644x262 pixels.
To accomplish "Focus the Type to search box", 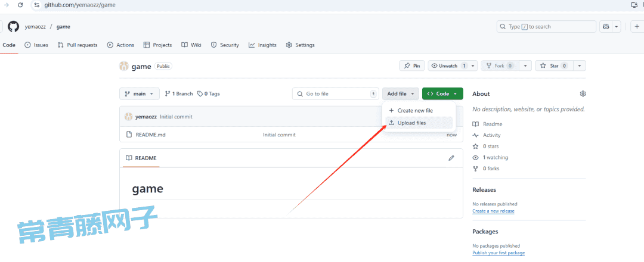I will [x=546, y=27].
